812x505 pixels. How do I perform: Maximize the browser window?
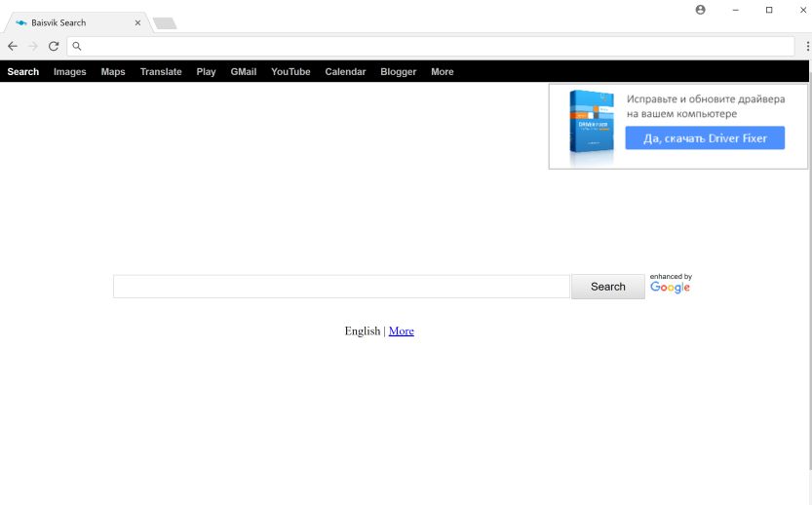(x=769, y=10)
